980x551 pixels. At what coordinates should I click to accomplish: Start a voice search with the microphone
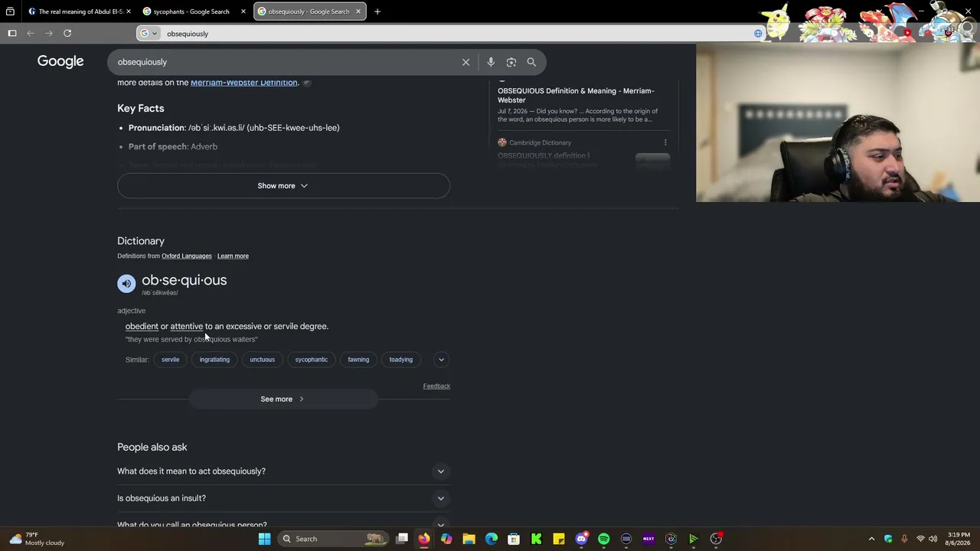coord(491,62)
